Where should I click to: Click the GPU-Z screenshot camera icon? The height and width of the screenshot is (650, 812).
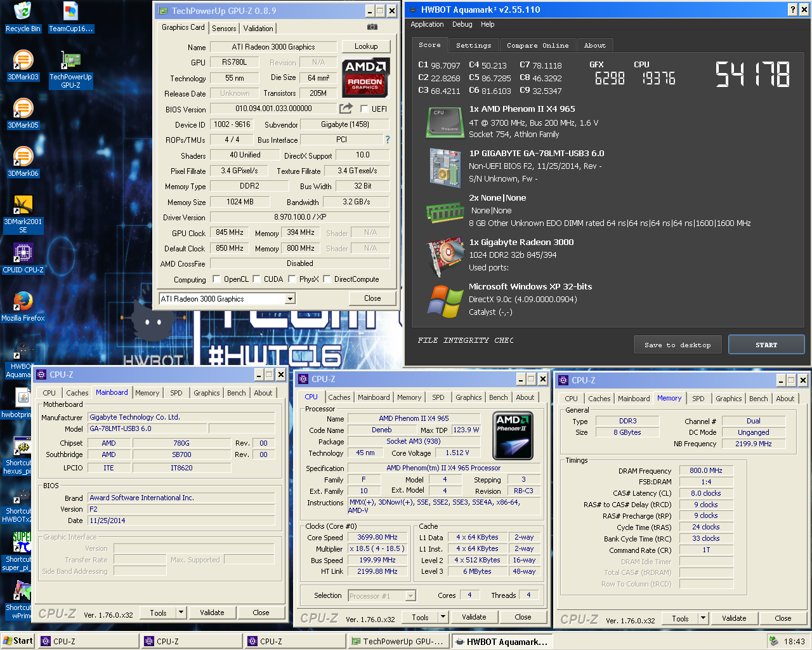pos(372,27)
